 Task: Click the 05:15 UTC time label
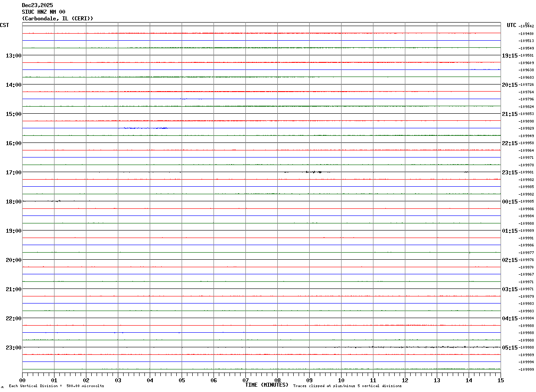pos(509,347)
